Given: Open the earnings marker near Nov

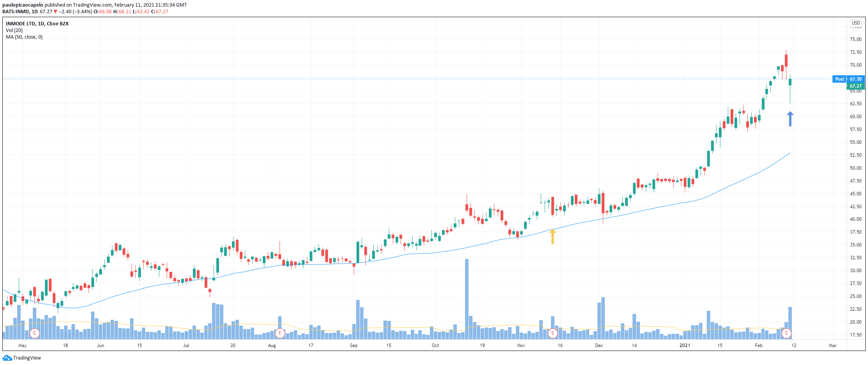Looking at the screenshot, I should tap(553, 333).
